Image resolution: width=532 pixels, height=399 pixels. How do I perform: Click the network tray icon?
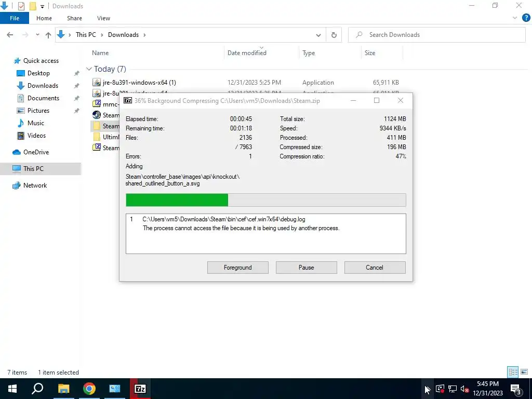coord(453,389)
